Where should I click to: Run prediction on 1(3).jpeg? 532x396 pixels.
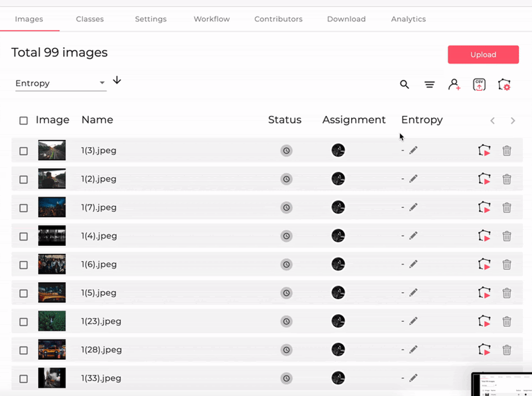pyautogui.click(x=484, y=151)
